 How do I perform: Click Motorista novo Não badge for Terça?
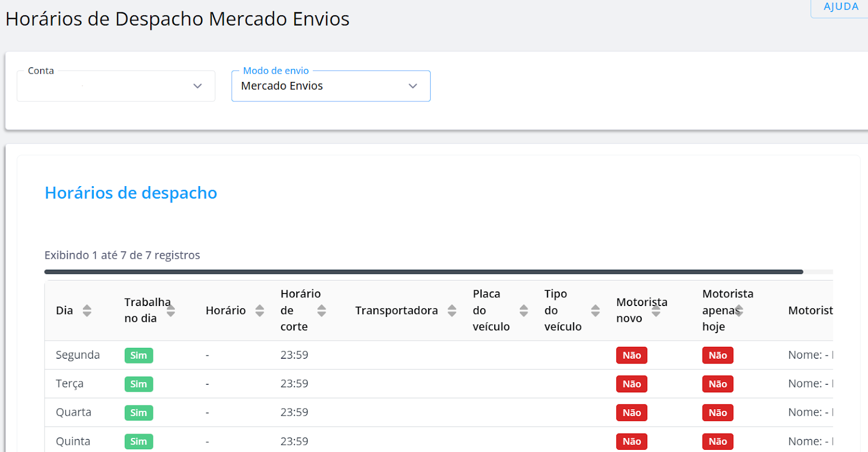(x=632, y=384)
